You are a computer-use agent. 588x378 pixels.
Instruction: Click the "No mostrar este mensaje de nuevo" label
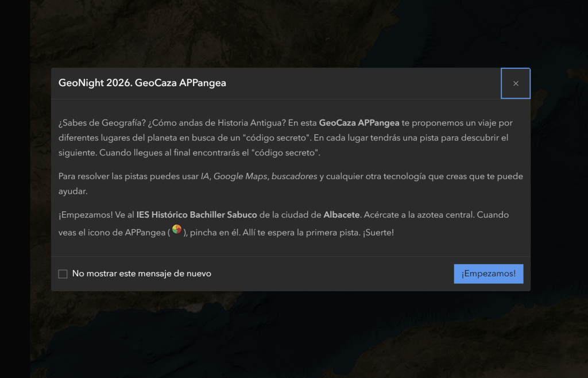(142, 274)
